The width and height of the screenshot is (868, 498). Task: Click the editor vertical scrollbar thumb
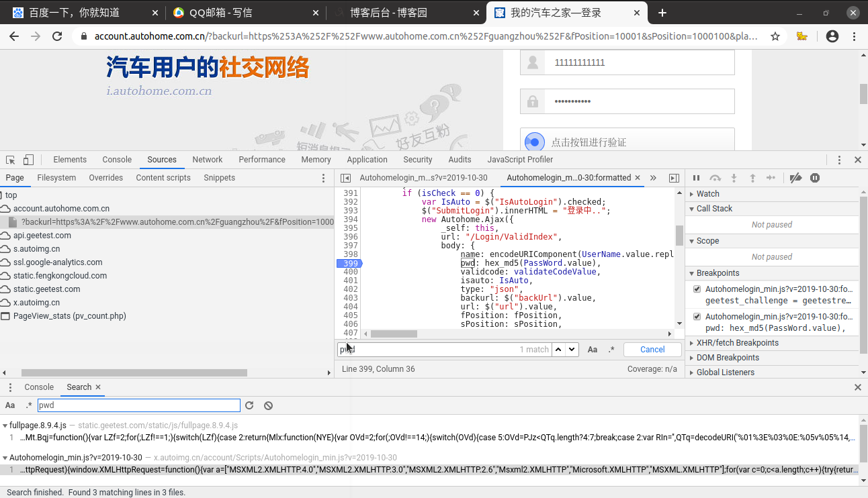679,235
